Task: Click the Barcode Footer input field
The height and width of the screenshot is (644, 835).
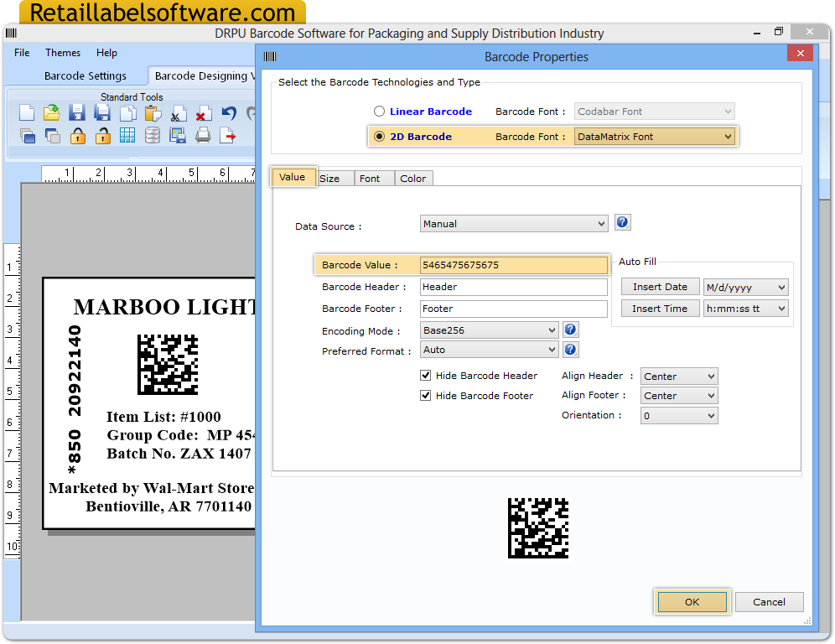Action: [514, 309]
